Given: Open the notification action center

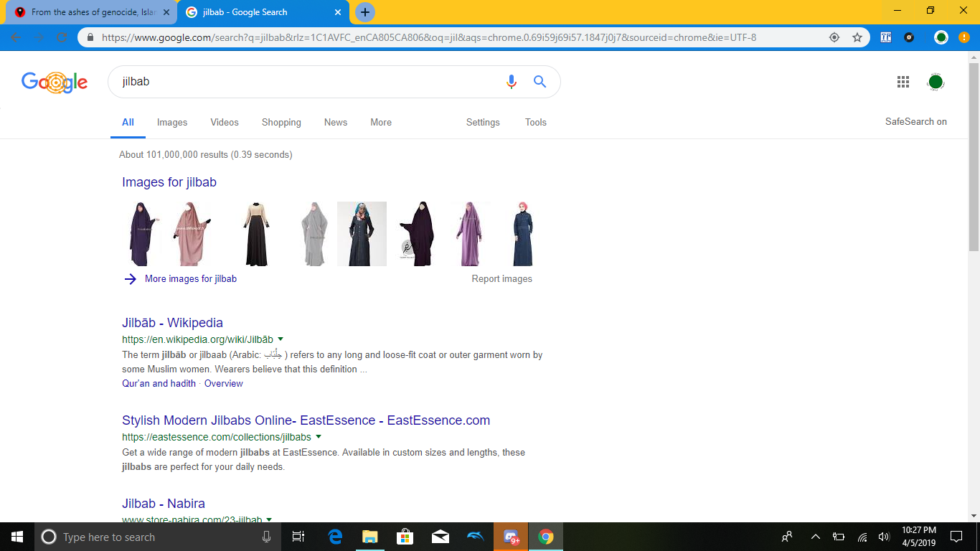Looking at the screenshot, I should (x=956, y=537).
